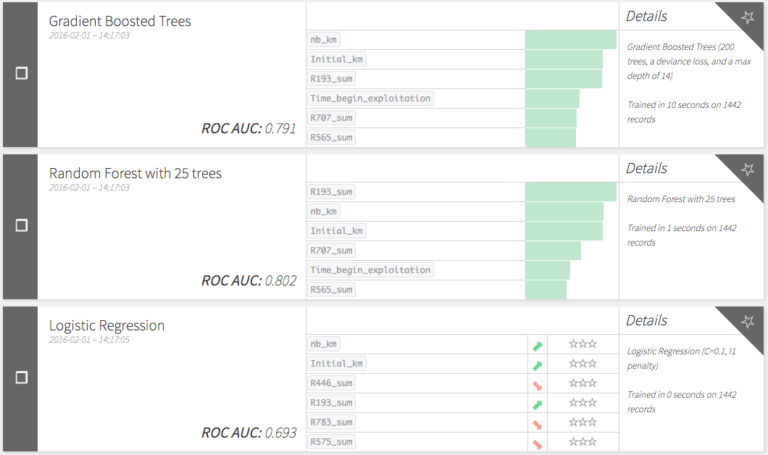Viewport: 768px width, 455px height.
Task: Click green up arrow in Logistic R193_sum row
Action: click(x=537, y=405)
